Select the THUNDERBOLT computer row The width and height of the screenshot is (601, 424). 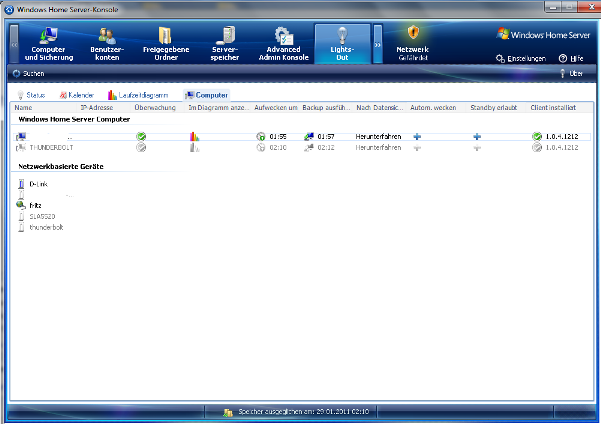click(303, 148)
